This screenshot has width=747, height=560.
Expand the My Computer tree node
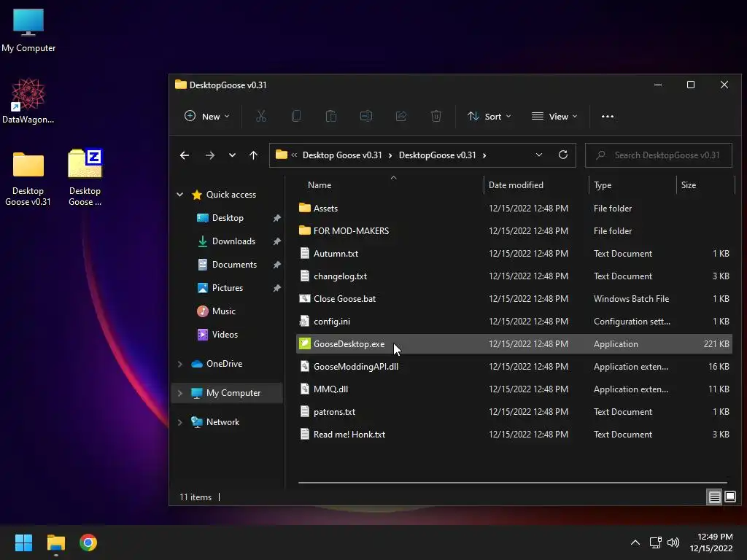click(180, 393)
